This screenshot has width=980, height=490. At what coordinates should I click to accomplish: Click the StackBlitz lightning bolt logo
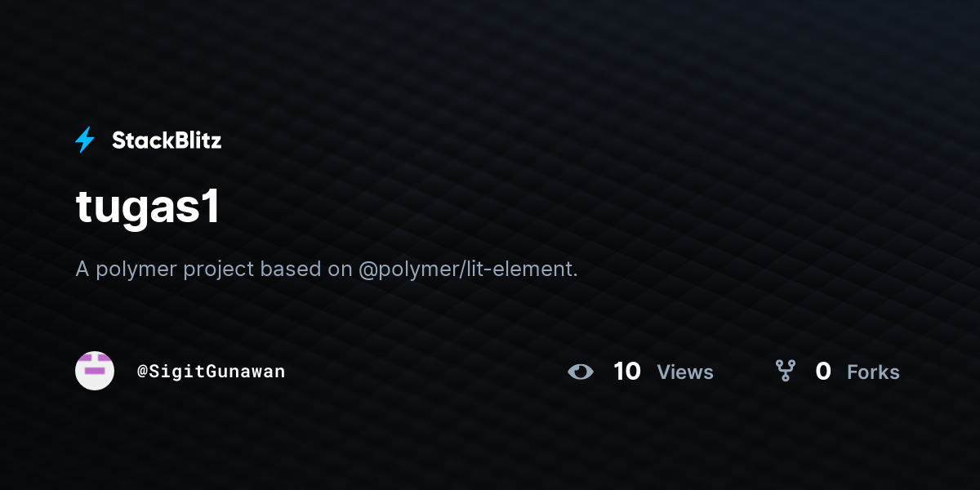85,140
